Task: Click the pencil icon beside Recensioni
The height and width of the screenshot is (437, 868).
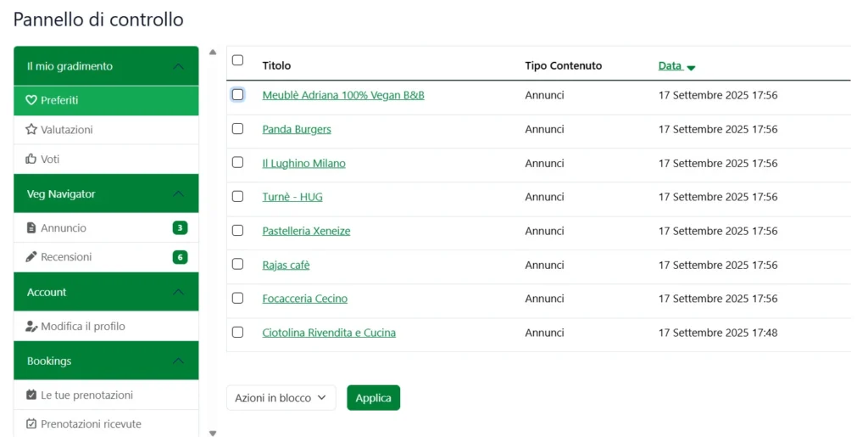Action: pyautogui.click(x=31, y=256)
